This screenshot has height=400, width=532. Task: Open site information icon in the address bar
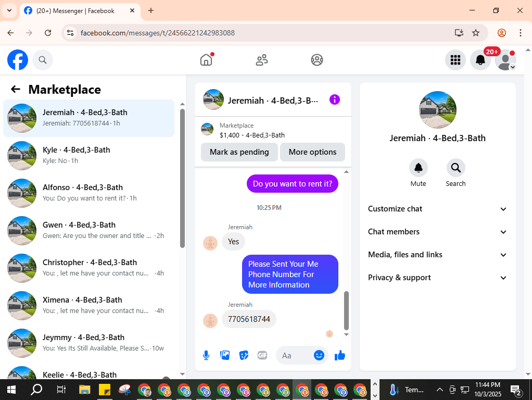pos(70,33)
